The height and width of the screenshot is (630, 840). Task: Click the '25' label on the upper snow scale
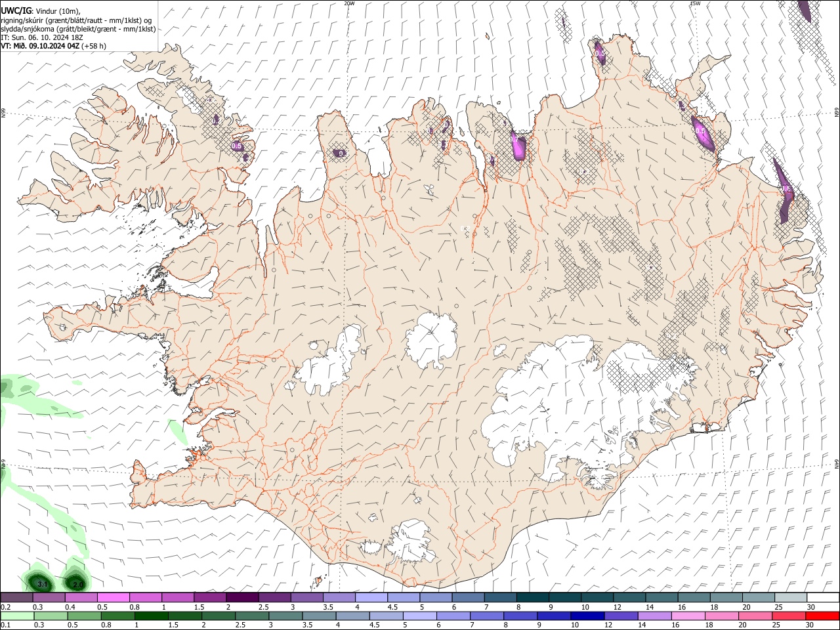(x=778, y=607)
